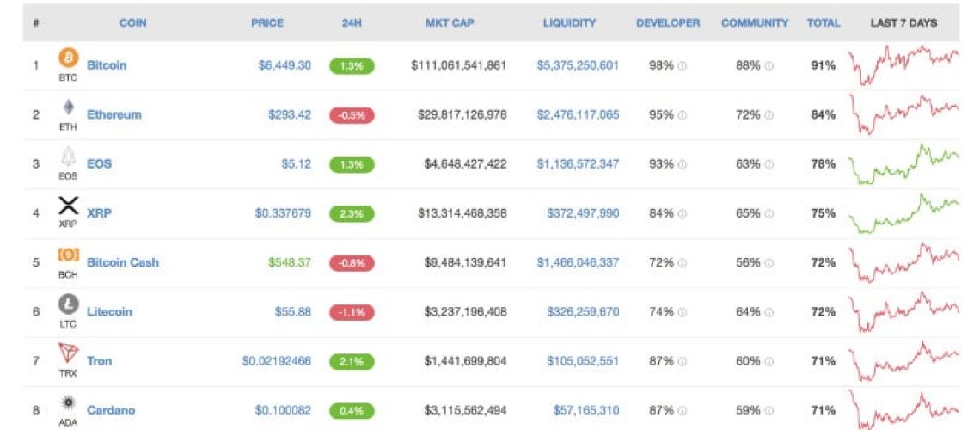Open the Tron coin link

(100, 360)
